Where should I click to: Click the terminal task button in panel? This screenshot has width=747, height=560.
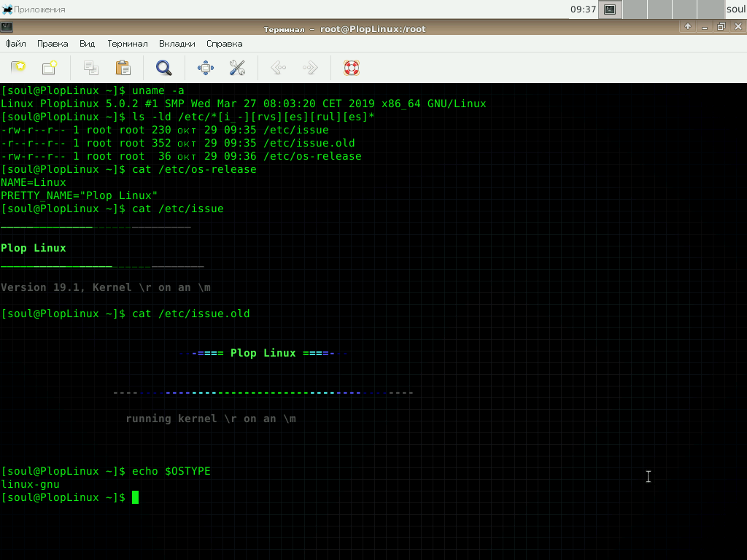click(610, 9)
